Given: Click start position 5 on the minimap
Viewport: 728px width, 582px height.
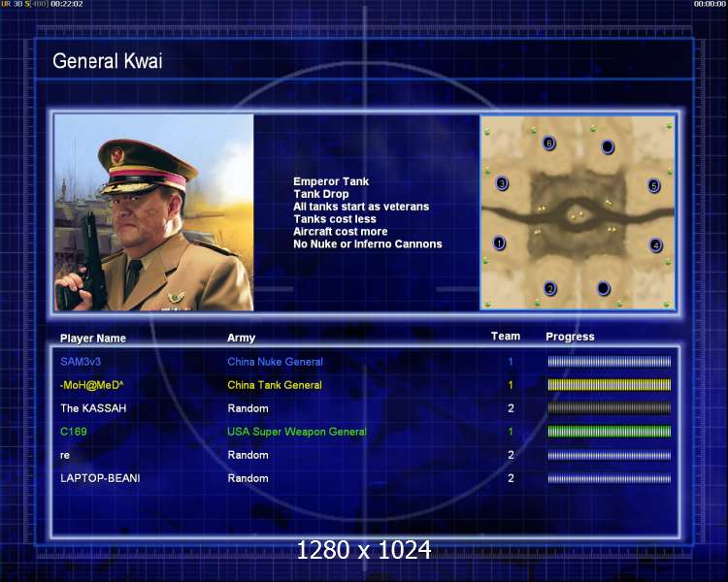Looking at the screenshot, I should (653, 186).
